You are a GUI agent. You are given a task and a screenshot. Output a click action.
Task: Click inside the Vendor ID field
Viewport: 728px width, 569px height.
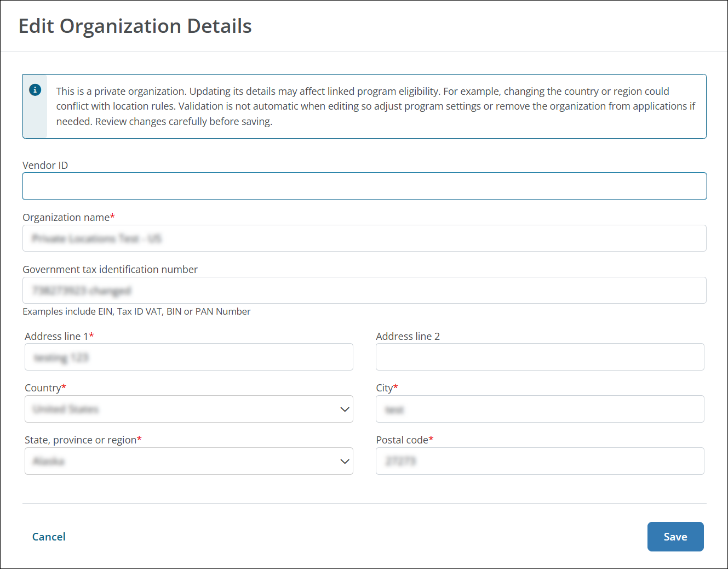click(x=364, y=186)
